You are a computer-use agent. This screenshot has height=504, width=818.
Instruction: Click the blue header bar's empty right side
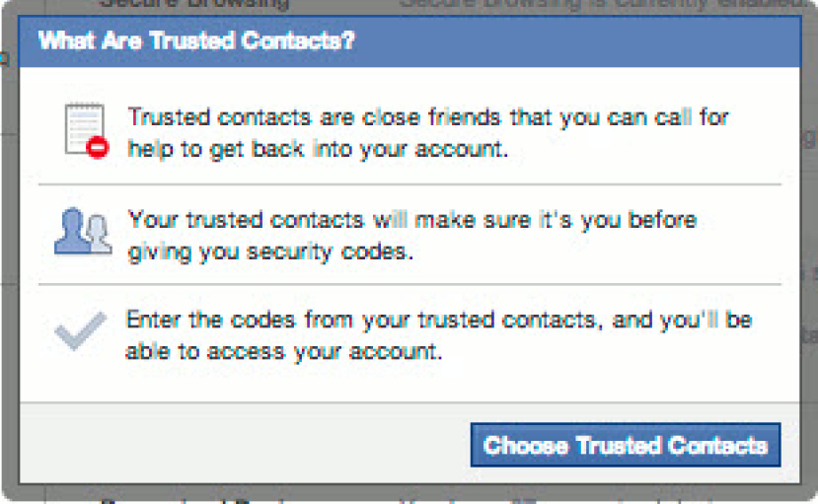pyautogui.click(x=592, y=42)
